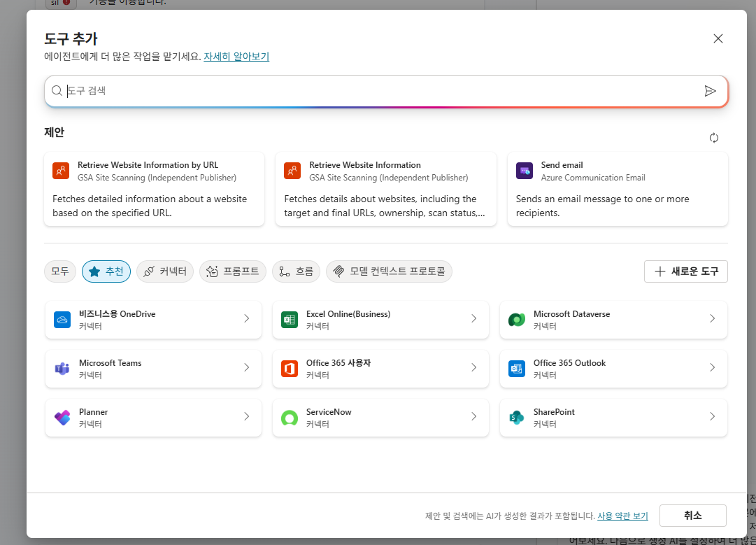Viewport: 756px width, 545px height.
Task: Click the refresh suggestions icon
Action: click(713, 138)
